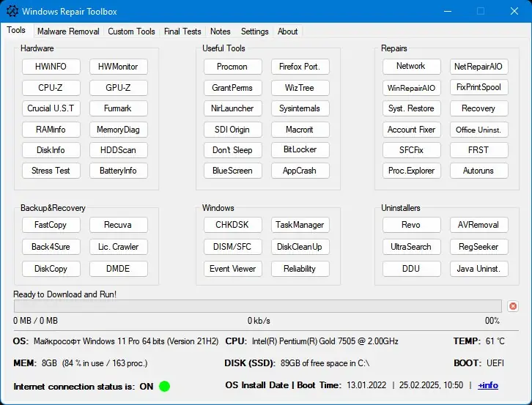This screenshot has width=532, height=405.
Task: Start FastCopy
Action: click(51, 225)
